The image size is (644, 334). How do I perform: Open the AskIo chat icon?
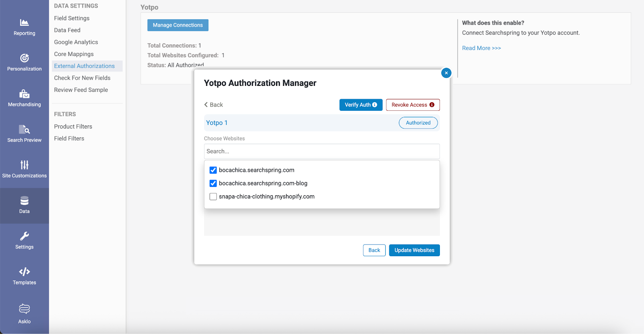pyautogui.click(x=24, y=309)
